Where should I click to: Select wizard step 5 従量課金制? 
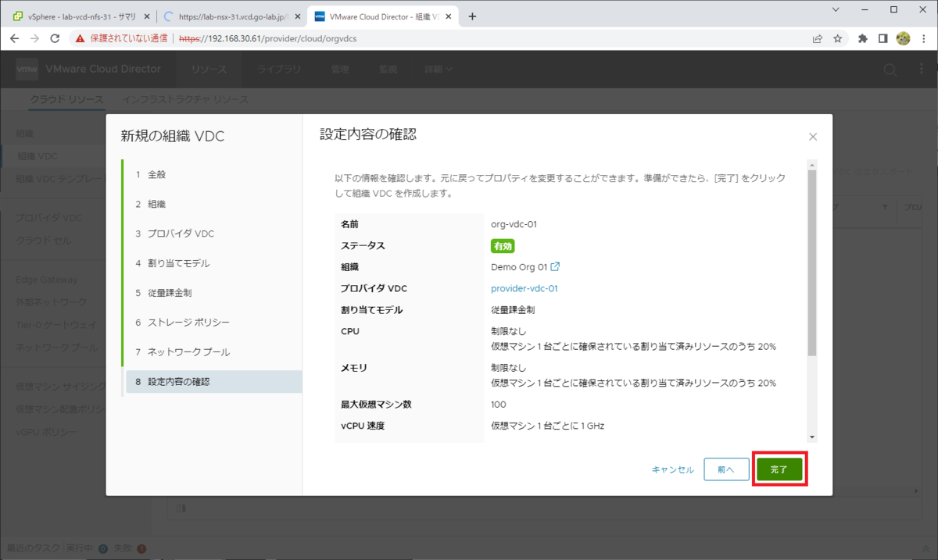(213, 293)
